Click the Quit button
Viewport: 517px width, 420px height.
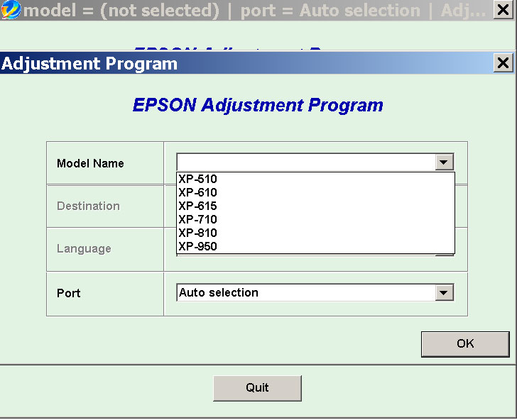click(x=257, y=388)
